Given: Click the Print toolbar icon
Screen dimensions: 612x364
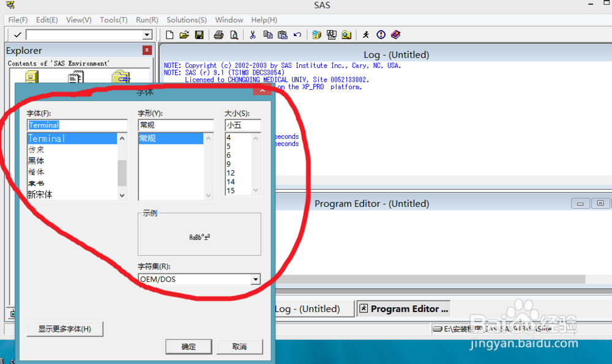Looking at the screenshot, I should pyautogui.click(x=218, y=35).
